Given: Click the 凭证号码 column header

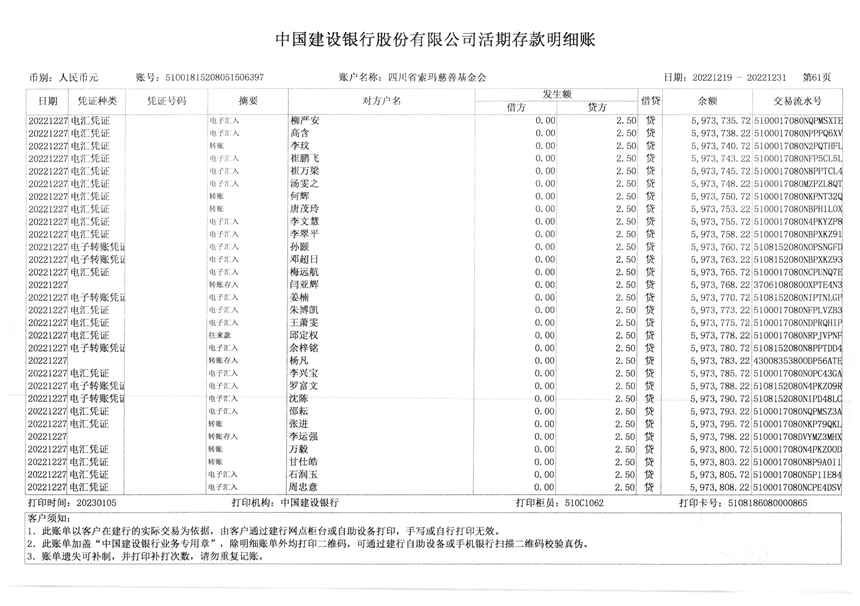Looking at the screenshot, I should tap(167, 101).
